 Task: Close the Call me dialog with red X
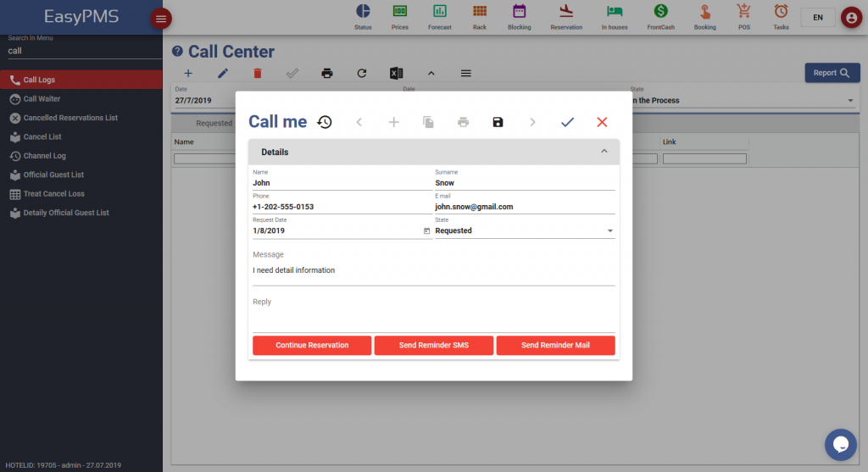(x=603, y=122)
